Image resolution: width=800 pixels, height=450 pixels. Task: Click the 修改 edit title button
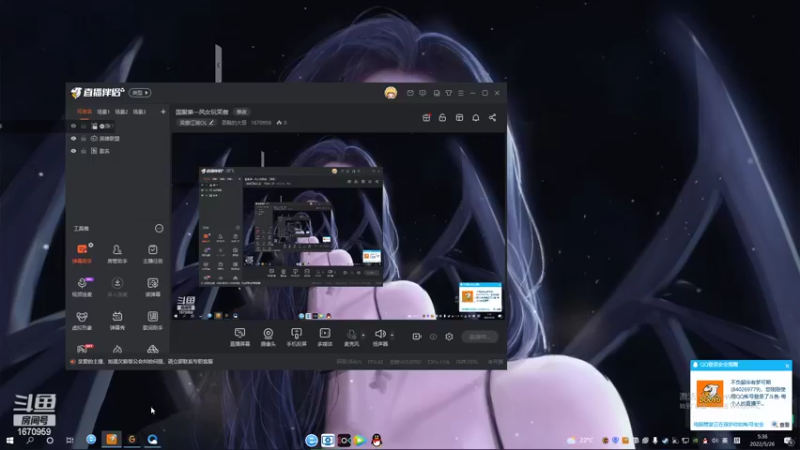pos(241,112)
